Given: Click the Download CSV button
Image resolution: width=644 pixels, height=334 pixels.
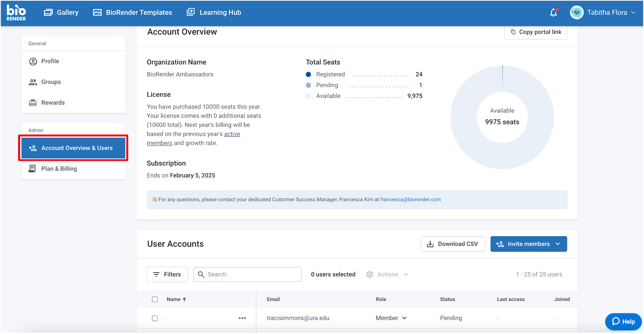Looking at the screenshot, I should click(x=452, y=244).
